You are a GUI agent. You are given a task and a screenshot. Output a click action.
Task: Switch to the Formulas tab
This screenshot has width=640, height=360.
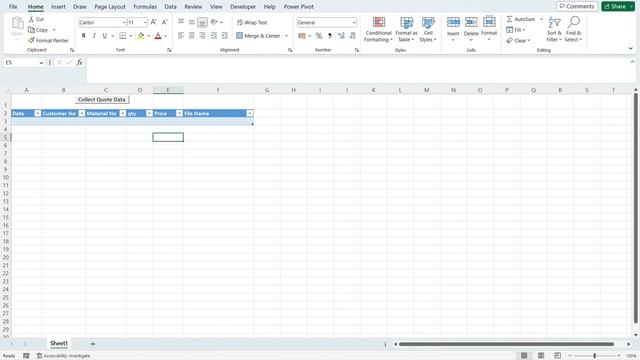[145, 7]
